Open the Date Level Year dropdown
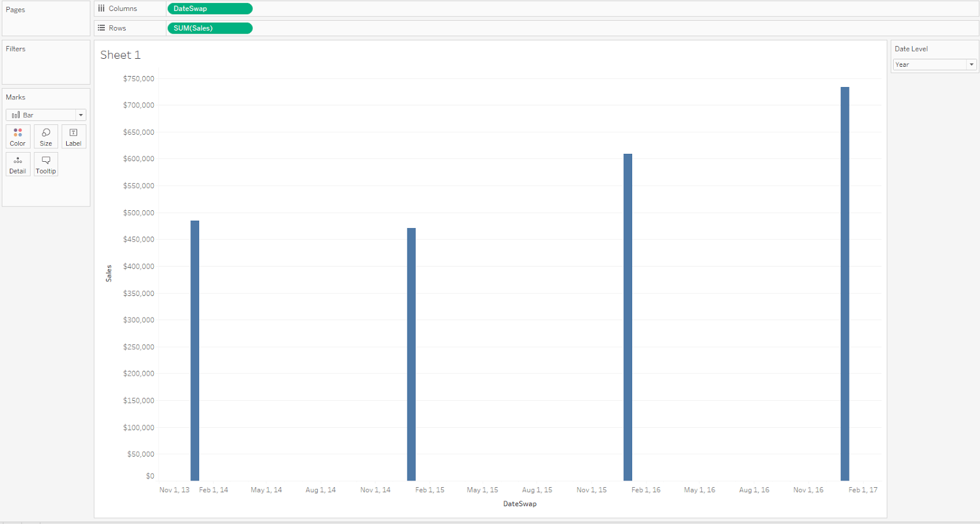This screenshot has height=524, width=980. 935,64
